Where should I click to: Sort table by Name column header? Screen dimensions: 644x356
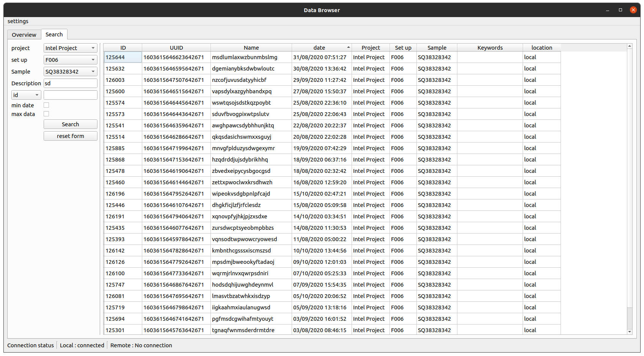coord(251,47)
